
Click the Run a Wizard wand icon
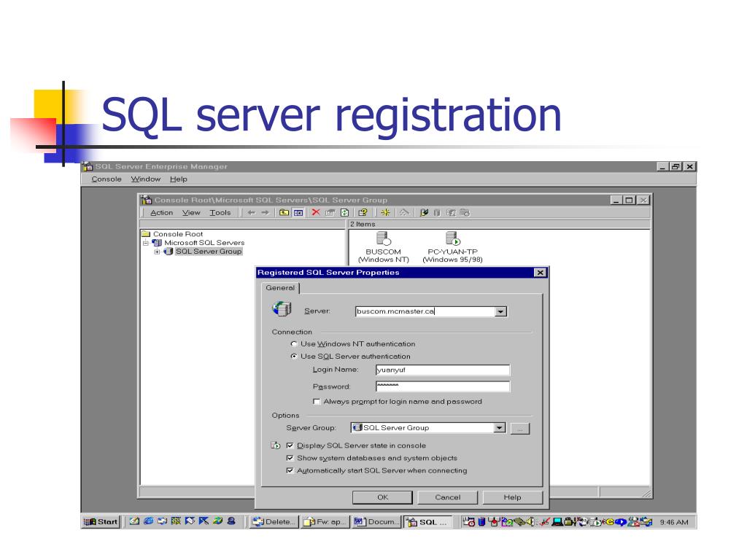coord(404,212)
